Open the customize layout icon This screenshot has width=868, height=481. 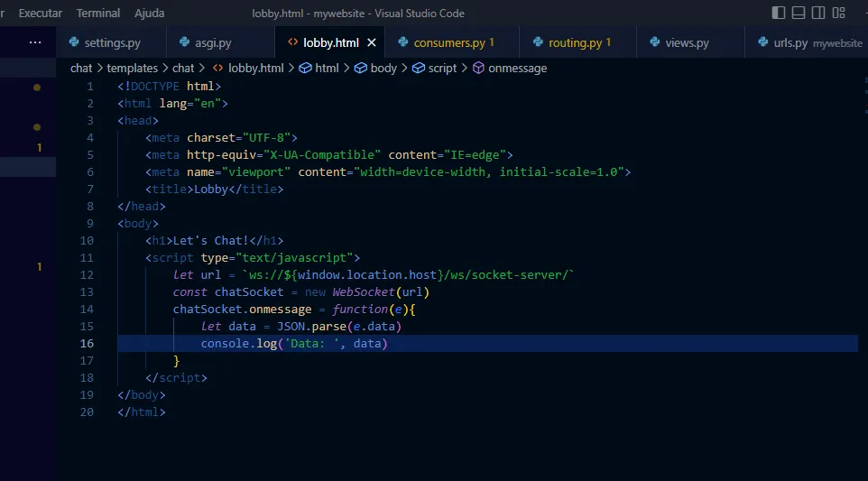tap(839, 13)
